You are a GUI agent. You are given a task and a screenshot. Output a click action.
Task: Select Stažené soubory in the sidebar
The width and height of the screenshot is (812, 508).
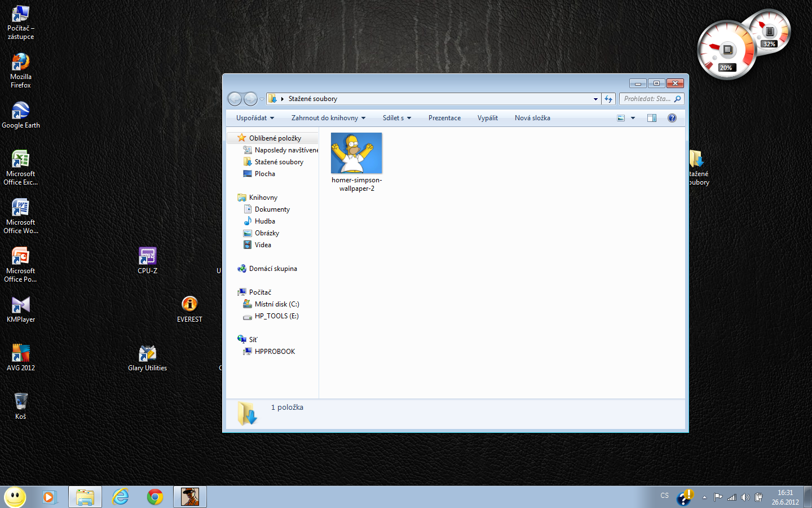coord(272,162)
